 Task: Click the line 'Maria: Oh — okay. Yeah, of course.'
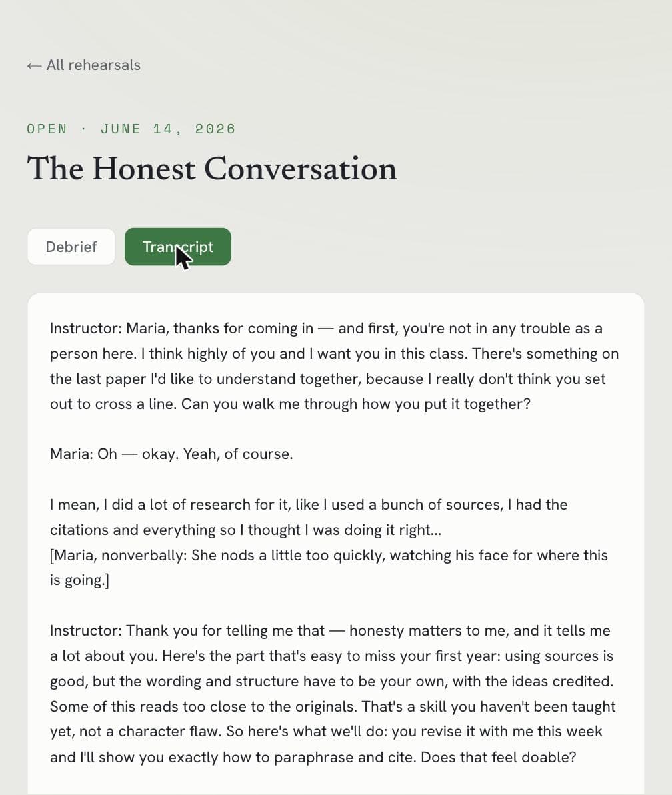click(171, 454)
